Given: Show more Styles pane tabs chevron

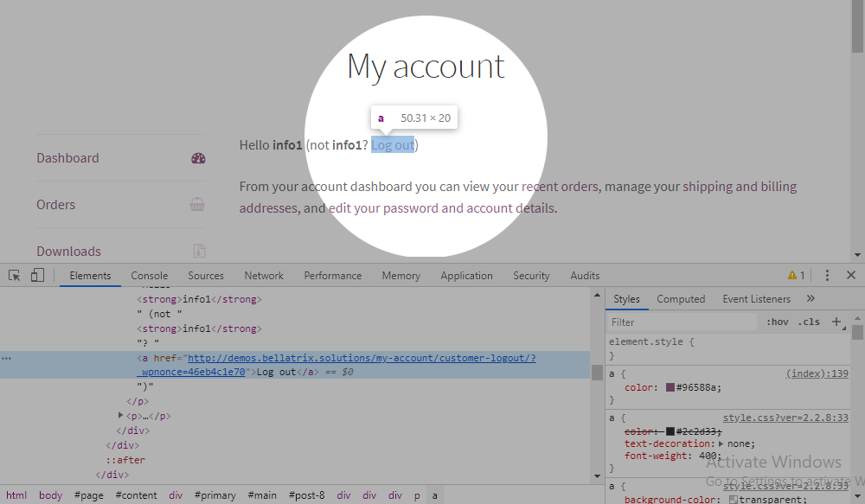Looking at the screenshot, I should pyautogui.click(x=811, y=298).
